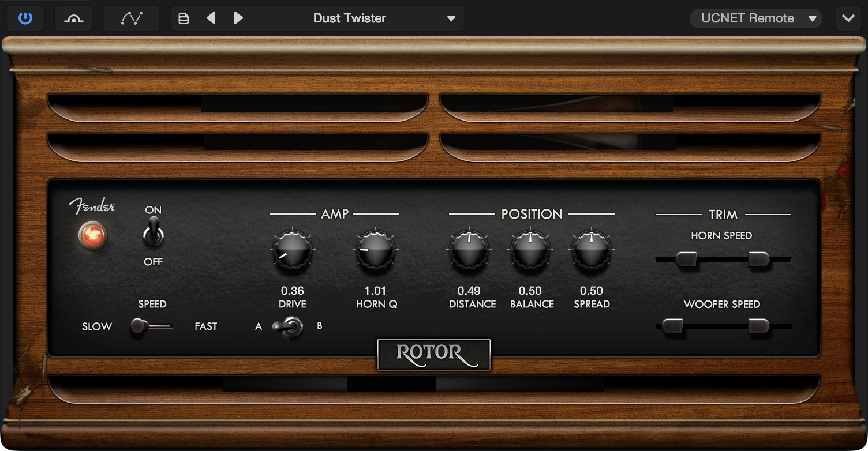
Task: Click the SPEED label above the switch
Action: [152, 304]
